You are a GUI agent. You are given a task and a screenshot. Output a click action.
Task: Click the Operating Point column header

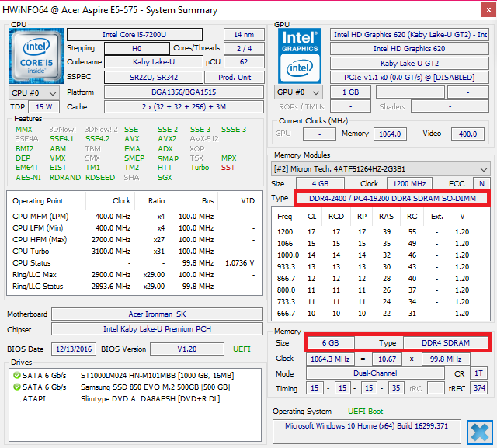click(38, 201)
